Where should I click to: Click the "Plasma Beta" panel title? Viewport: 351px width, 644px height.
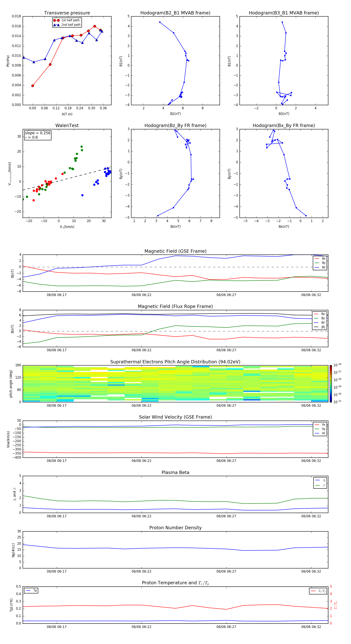pyautogui.click(x=175, y=472)
